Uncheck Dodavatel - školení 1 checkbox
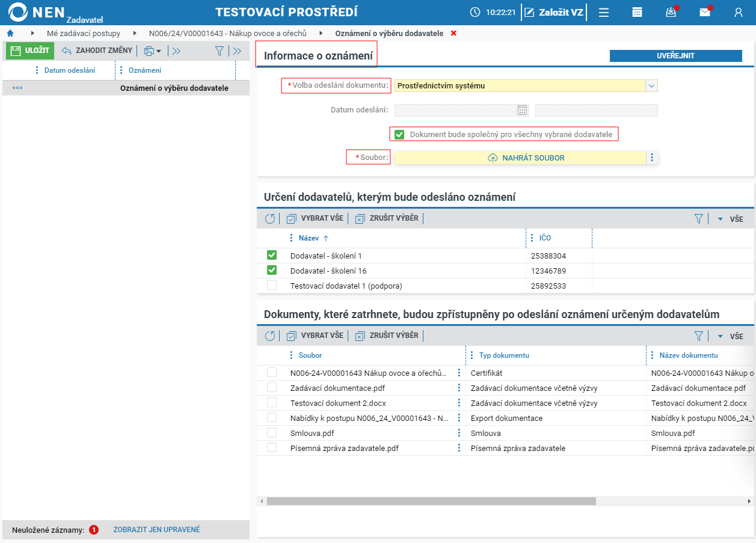The image size is (756, 543). pyautogui.click(x=272, y=255)
